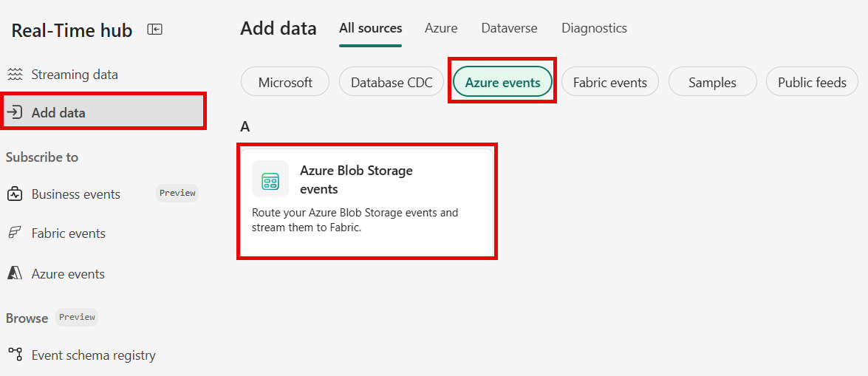Open the Diagnostics tab
Image resolution: width=868 pixels, height=376 pixels.
(594, 29)
